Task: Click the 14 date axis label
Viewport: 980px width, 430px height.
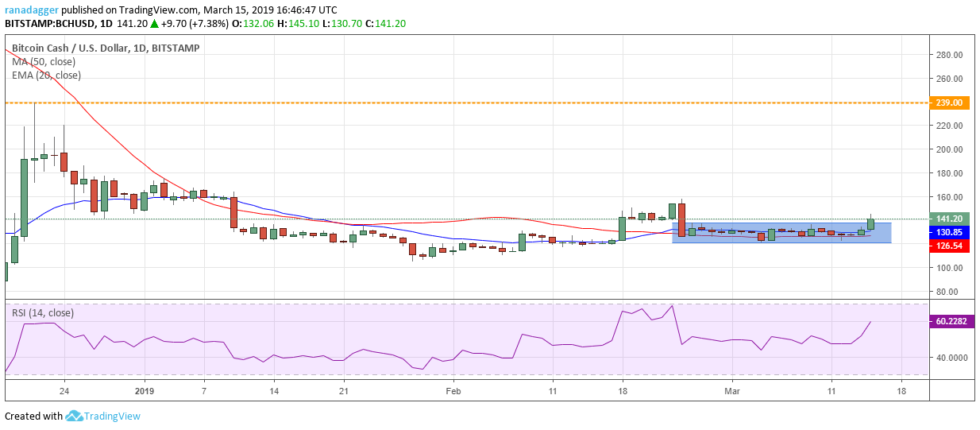Action: 273,391
